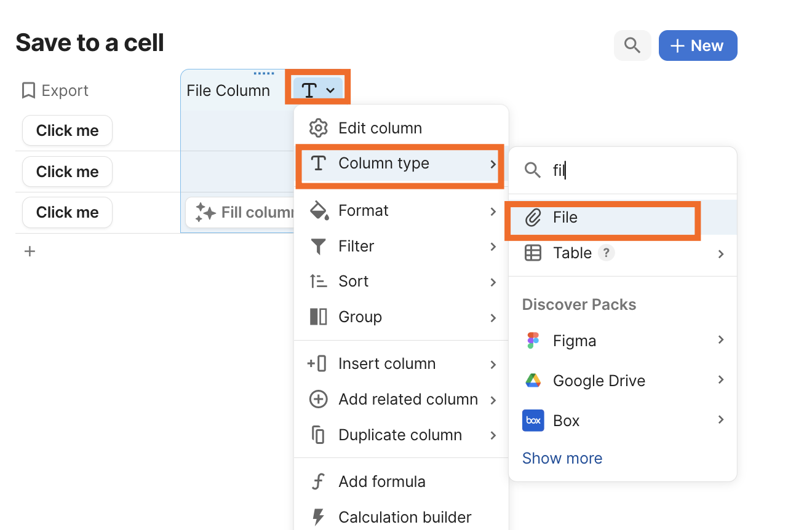Click the Google Drive pack icon
This screenshot has width=812, height=530.
533,381
